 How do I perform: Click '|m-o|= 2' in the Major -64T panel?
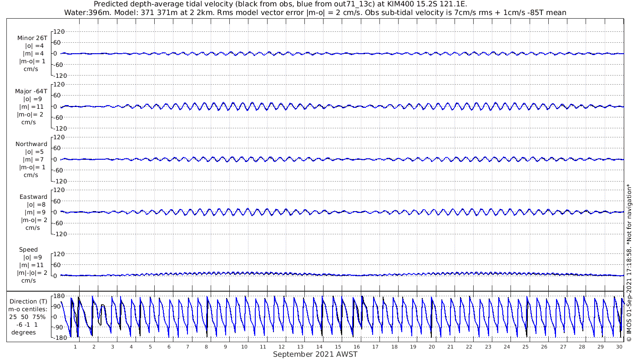coord(31,115)
